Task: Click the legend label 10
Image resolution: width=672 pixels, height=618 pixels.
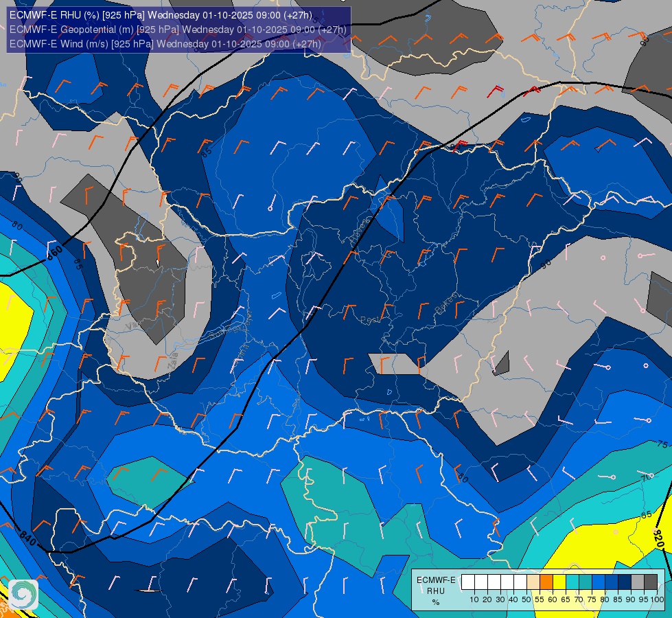Action: pos(474,599)
